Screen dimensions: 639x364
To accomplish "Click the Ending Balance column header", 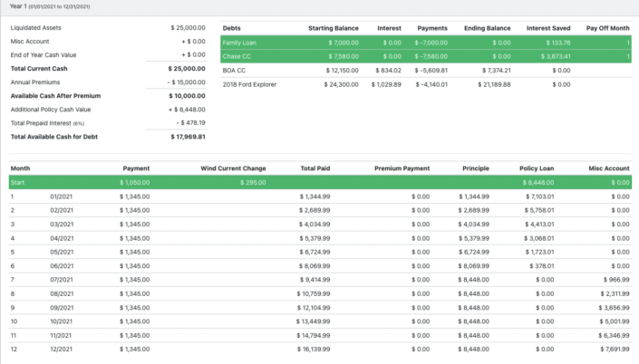I will tap(488, 28).
